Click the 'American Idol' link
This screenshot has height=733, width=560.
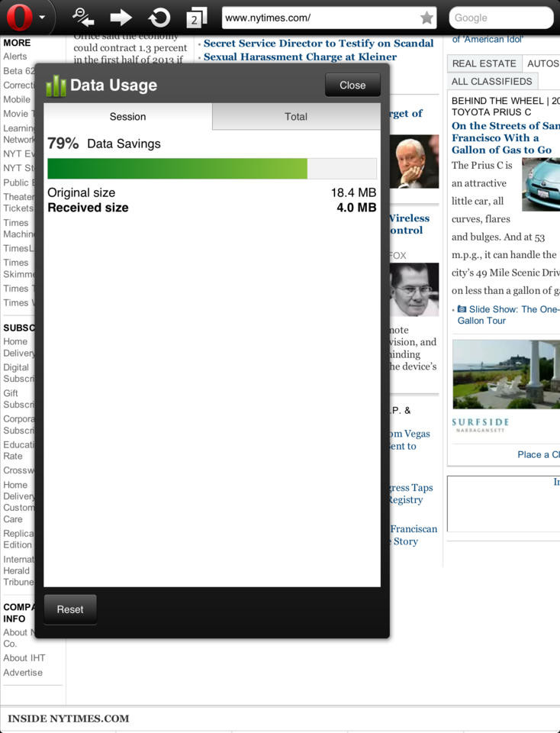(x=488, y=39)
